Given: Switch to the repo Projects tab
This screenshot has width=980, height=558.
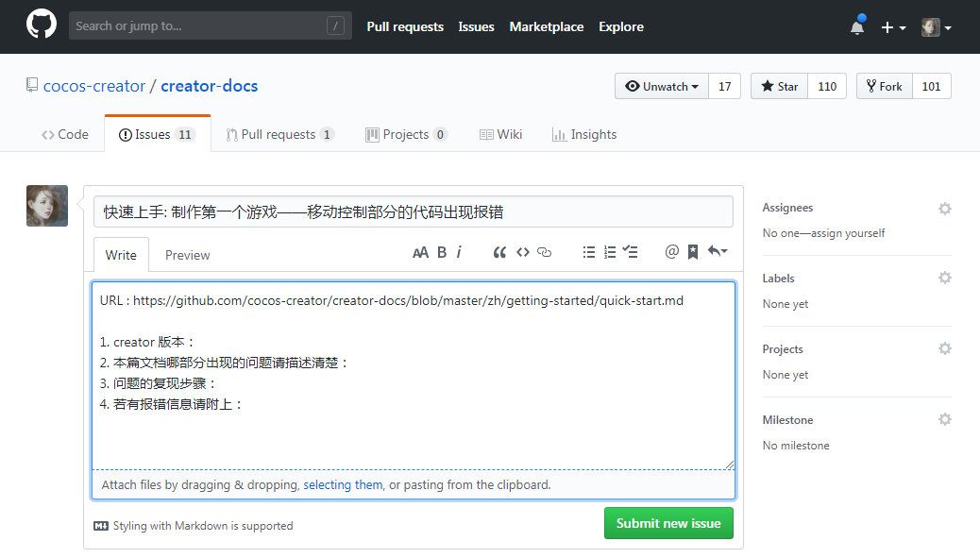Looking at the screenshot, I should click(x=406, y=134).
